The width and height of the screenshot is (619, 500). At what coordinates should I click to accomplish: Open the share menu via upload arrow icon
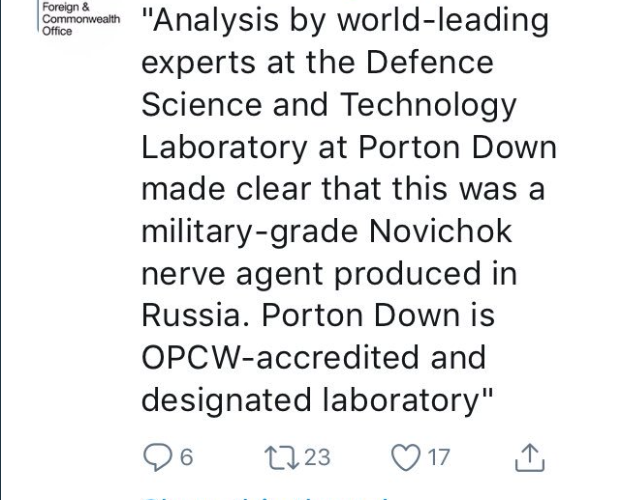tap(528, 456)
